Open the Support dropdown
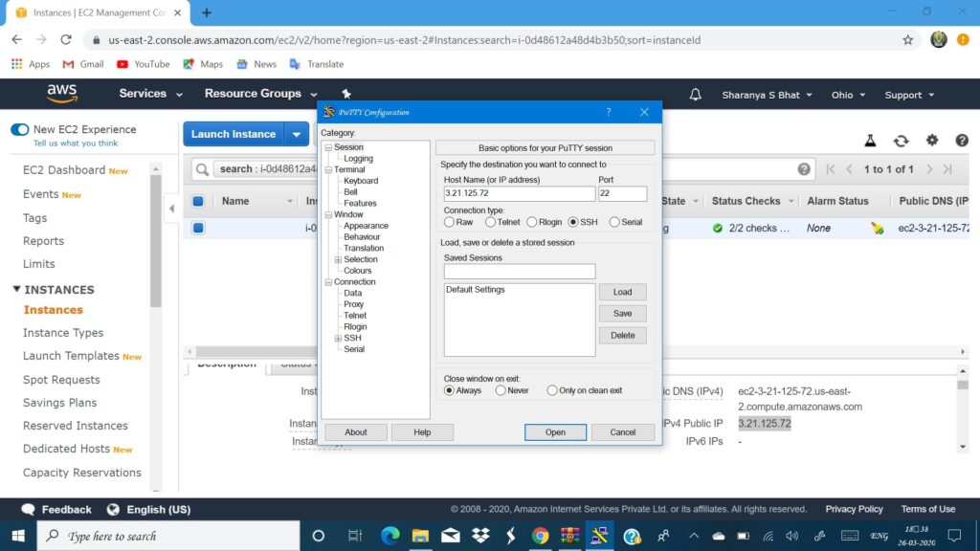This screenshot has width=980, height=551. [x=909, y=95]
